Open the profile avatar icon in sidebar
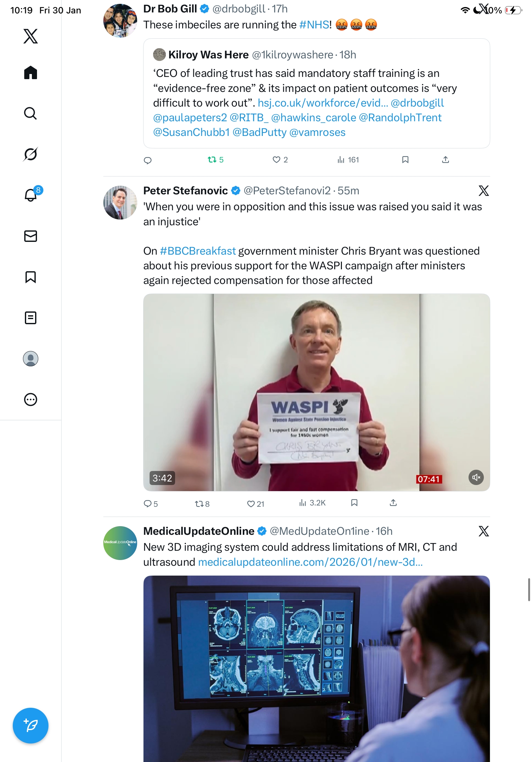The width and height of the screenshot is (532, 762). (31, 358)
